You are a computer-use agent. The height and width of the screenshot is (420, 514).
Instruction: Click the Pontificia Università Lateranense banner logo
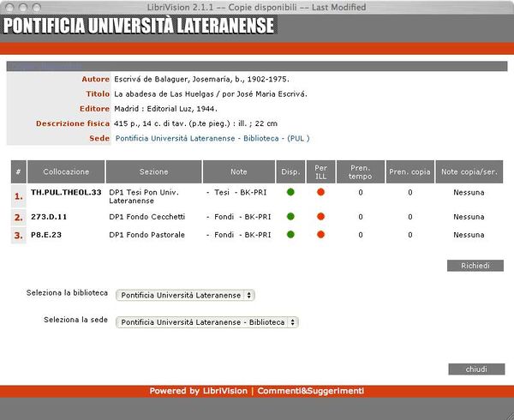(x=139, y=26)
